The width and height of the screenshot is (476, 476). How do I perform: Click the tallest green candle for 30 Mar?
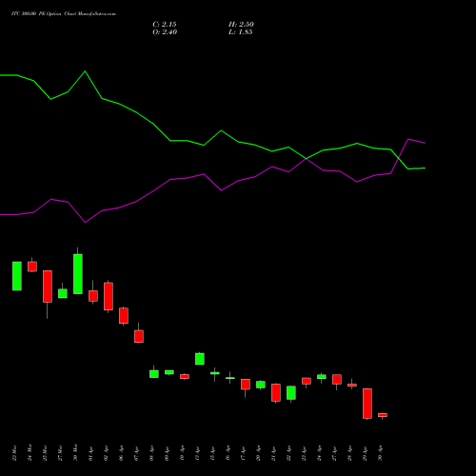pos(78,274)
